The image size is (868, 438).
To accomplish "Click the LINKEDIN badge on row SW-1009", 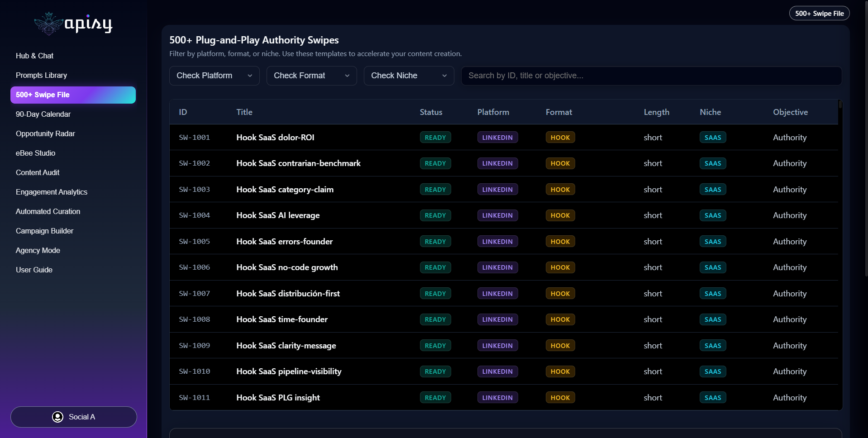I will [497, 346].
